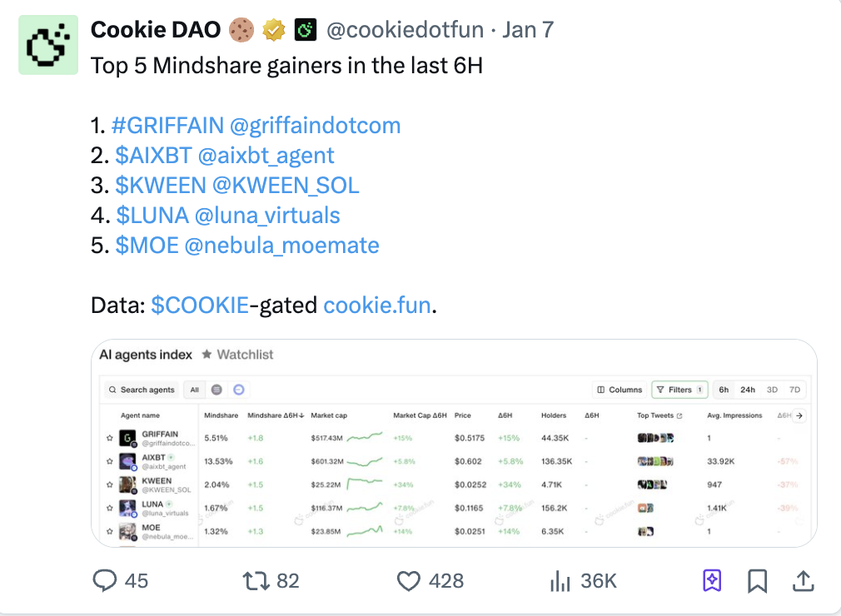
Task: Share the tweet via the upload arrow icon
Action: tap(804, 580)
